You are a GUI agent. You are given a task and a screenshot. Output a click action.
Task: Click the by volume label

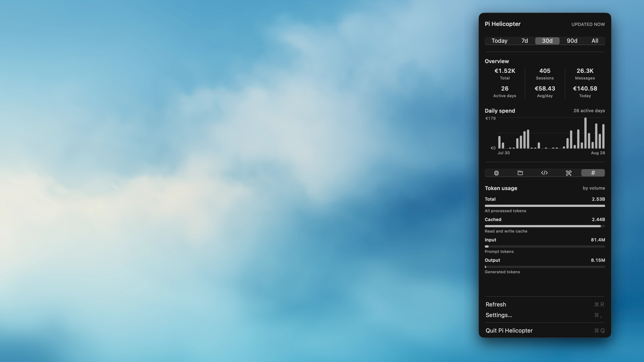(x=594, y=188)
